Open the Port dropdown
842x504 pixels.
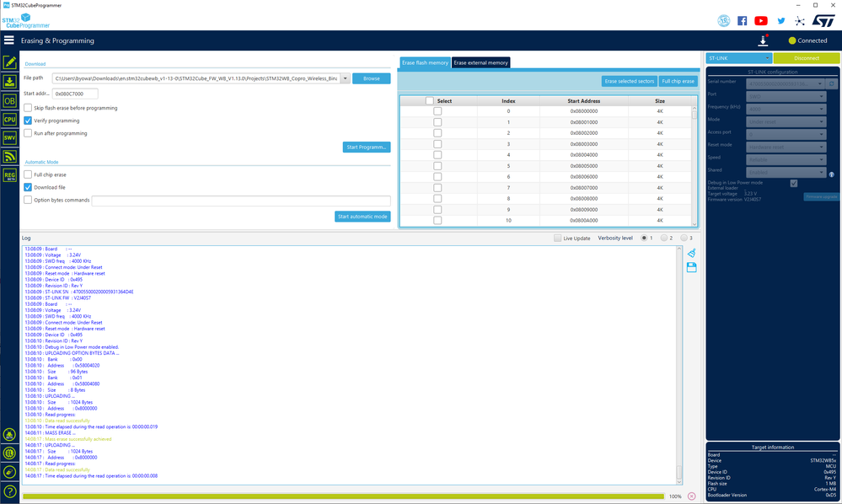786,97
